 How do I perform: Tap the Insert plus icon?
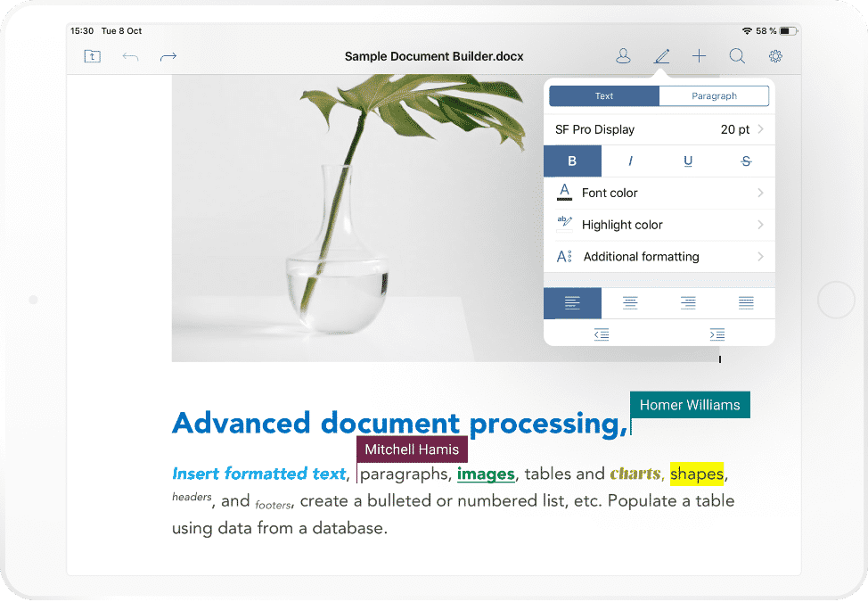[x=699, y=55]
